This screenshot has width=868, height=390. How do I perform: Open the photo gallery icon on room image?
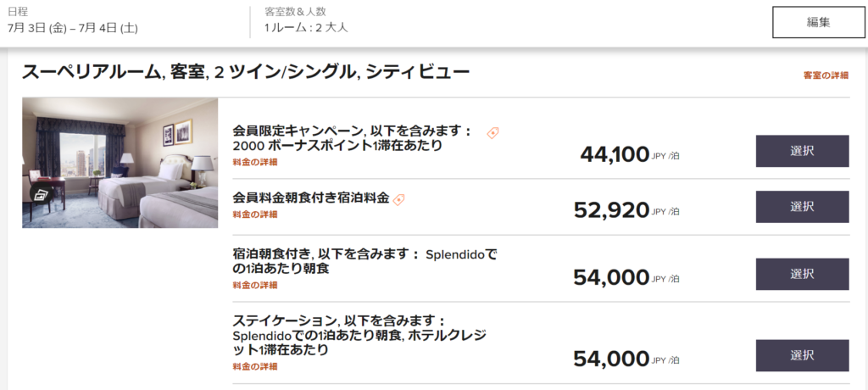(x=41, y=193)
